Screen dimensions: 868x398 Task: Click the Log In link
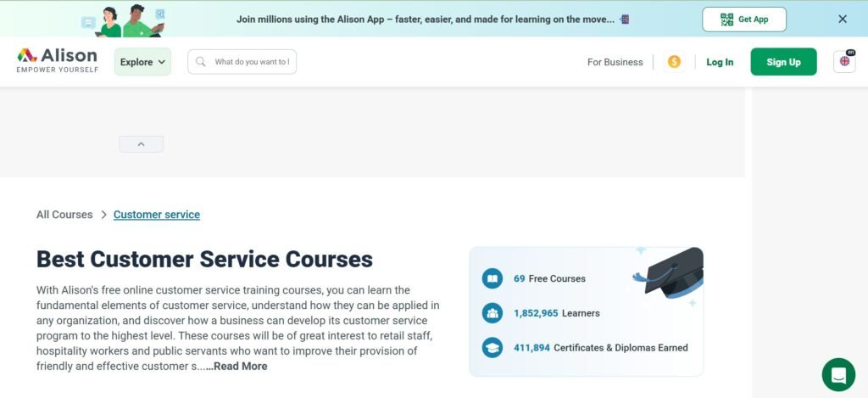click(720, 62)
